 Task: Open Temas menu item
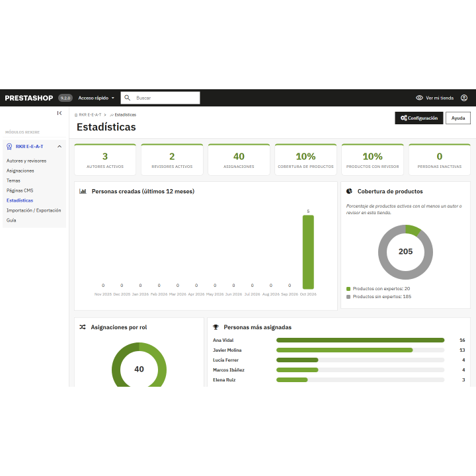click(13, 180)
